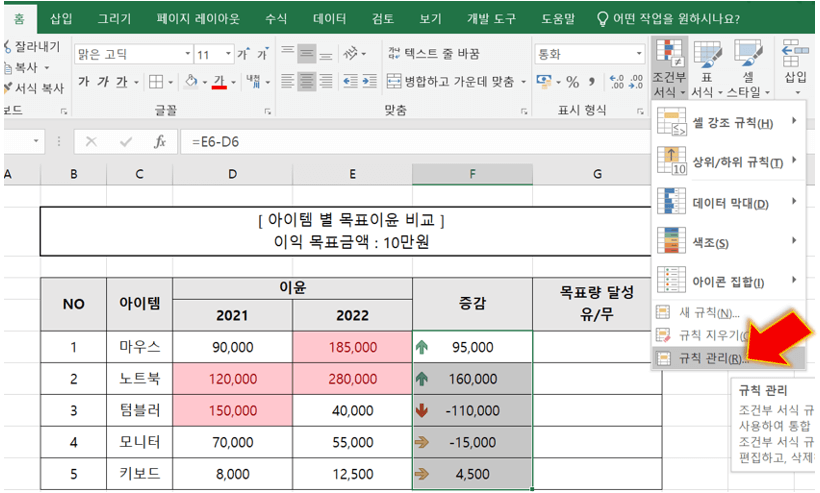Open the number format dropdown (통화)
This screenshot has width=820, height=493.
(639, 54)
